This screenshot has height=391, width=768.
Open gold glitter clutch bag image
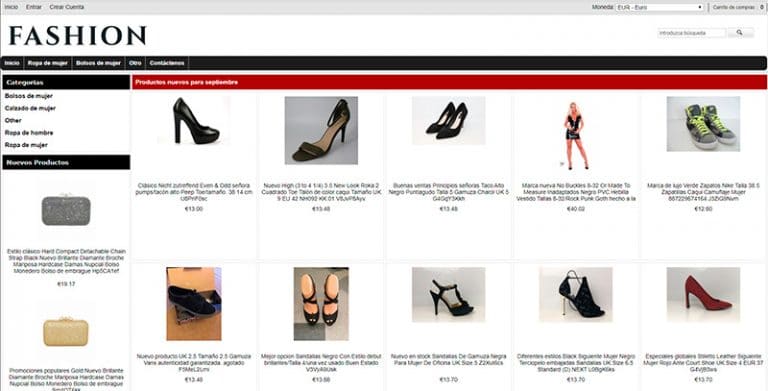tap(66, 331)
